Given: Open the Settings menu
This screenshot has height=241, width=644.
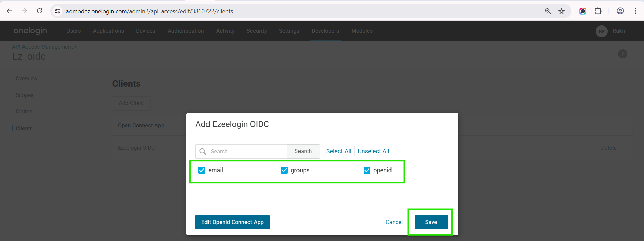Looking at the screenshot, I should (289, 31).
